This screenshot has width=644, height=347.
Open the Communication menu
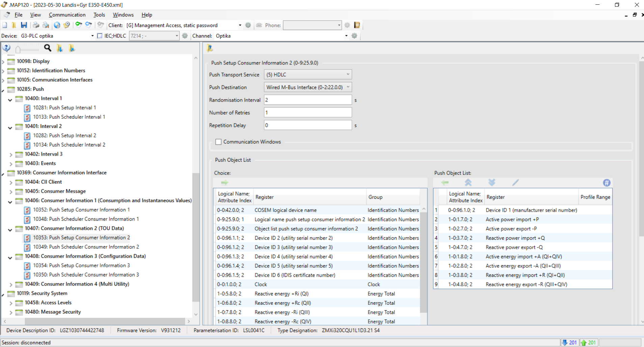pos(67,15)
